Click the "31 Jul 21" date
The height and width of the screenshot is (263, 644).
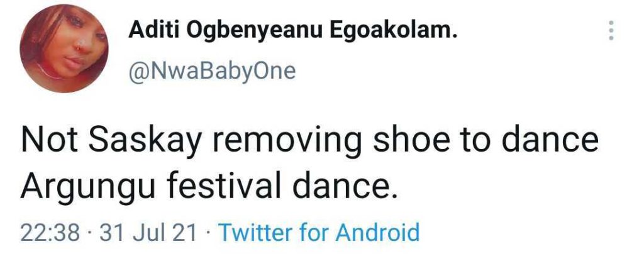coord(149,233)
